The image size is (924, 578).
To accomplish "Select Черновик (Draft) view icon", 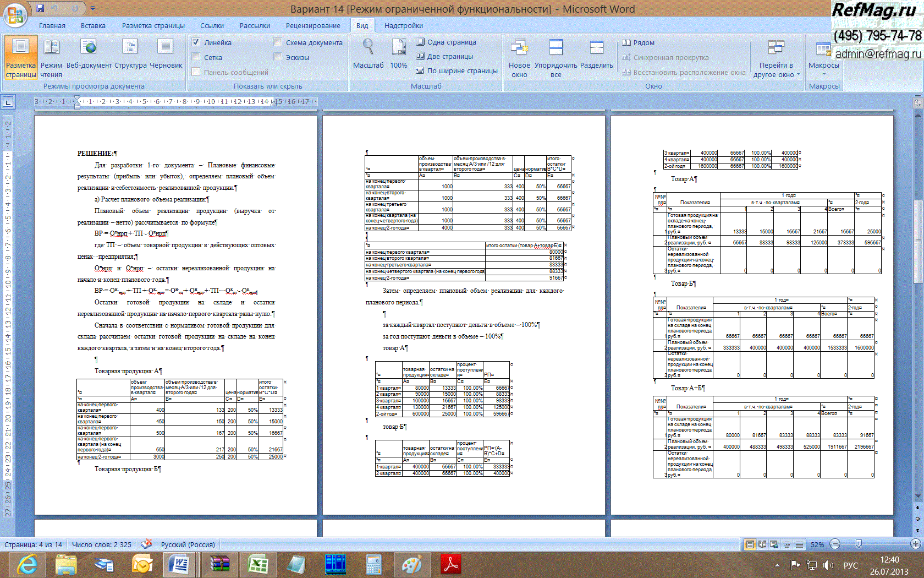I will [166, 54].
